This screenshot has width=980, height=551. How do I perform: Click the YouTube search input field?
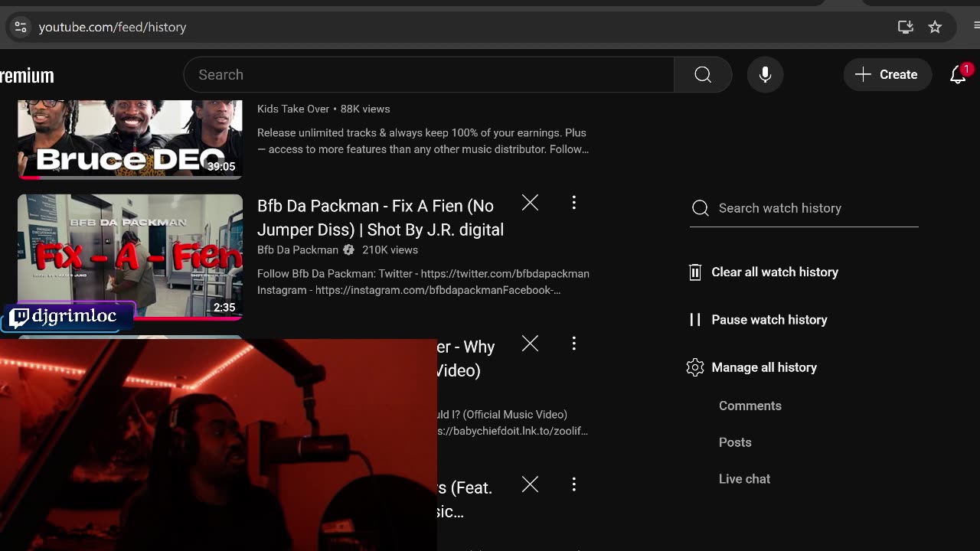click(x=429, y=74)
